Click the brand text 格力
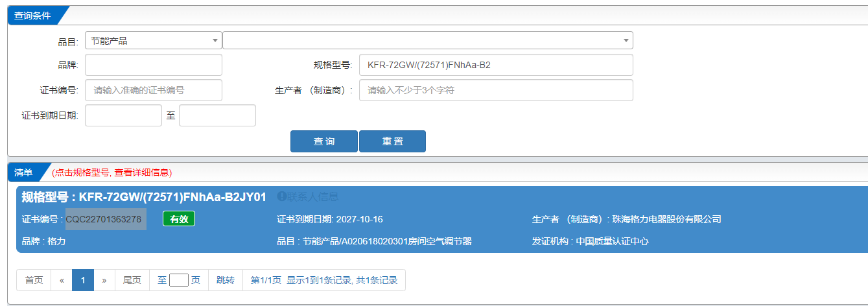 (56, 241)
